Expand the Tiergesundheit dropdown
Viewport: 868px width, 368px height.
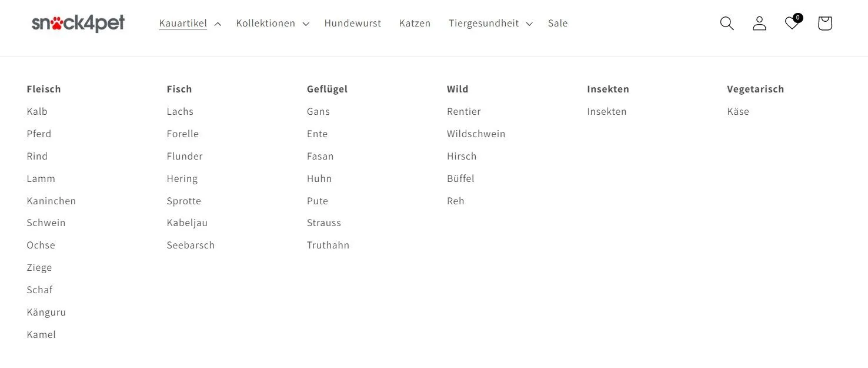[x=490, y=24]
